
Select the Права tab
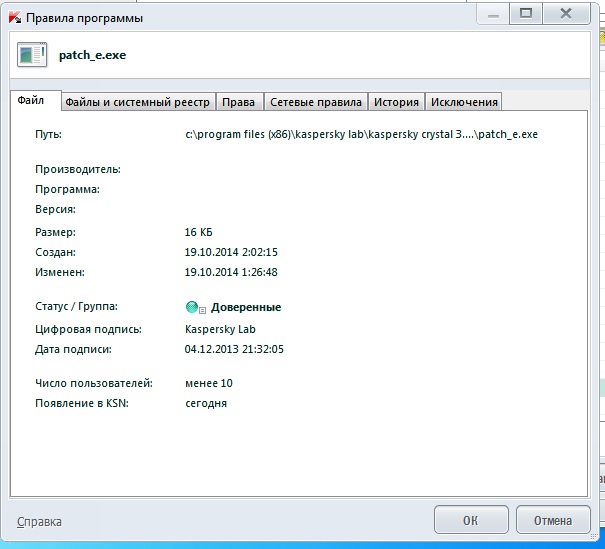pyautogui.click(x=237, y=102)
